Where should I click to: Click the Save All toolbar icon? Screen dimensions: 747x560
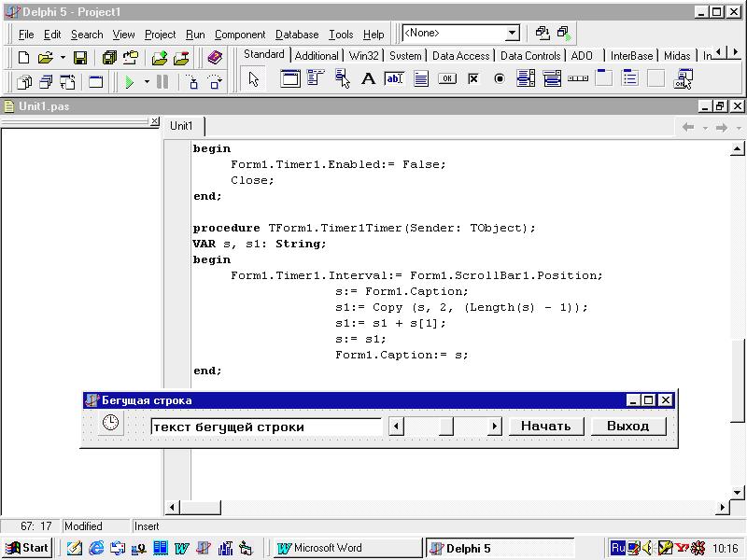tap(109, 58)
